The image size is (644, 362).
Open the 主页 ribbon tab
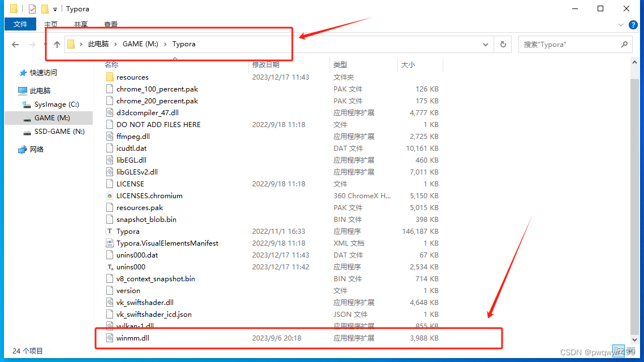(x=51, y=25)
